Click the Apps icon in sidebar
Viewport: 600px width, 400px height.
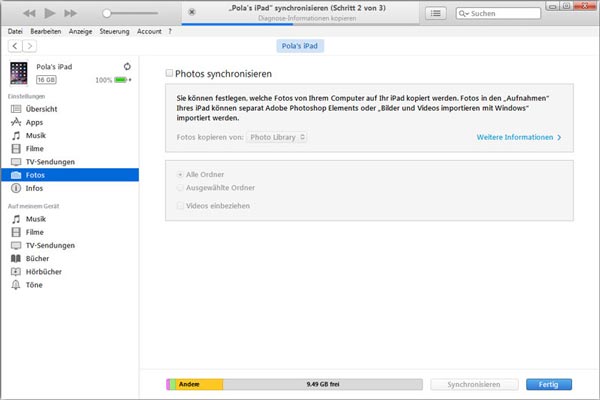16,122
